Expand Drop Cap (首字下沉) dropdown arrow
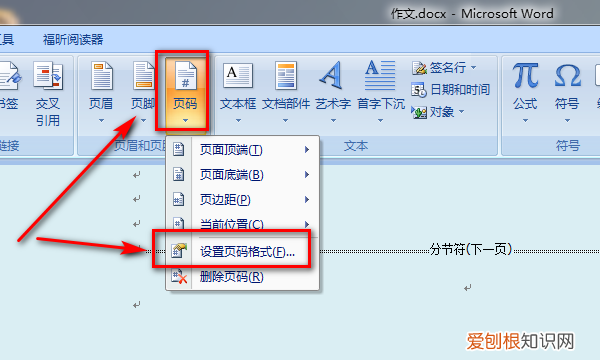This screenshot has height=360, width=600. 380,121
